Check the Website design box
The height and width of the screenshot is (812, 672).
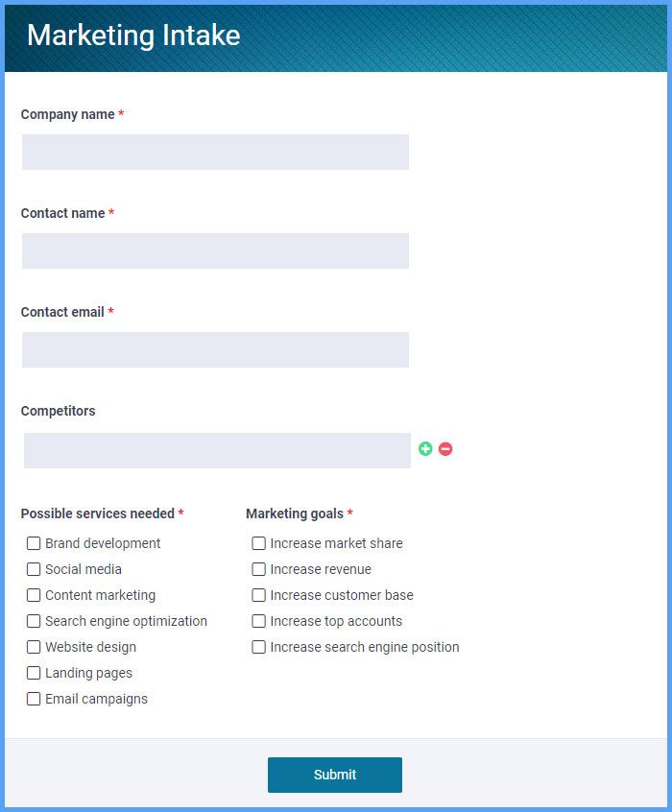34,647
